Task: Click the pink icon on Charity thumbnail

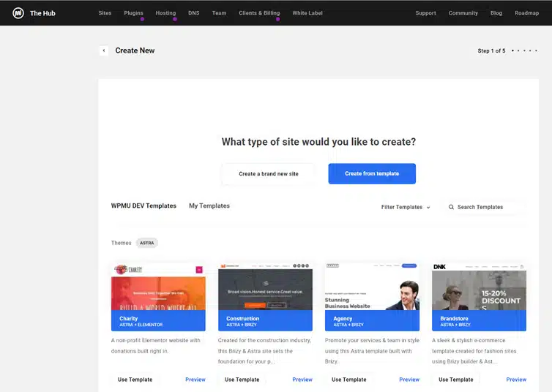Action: pyautogui.click(x=199, y=270)
